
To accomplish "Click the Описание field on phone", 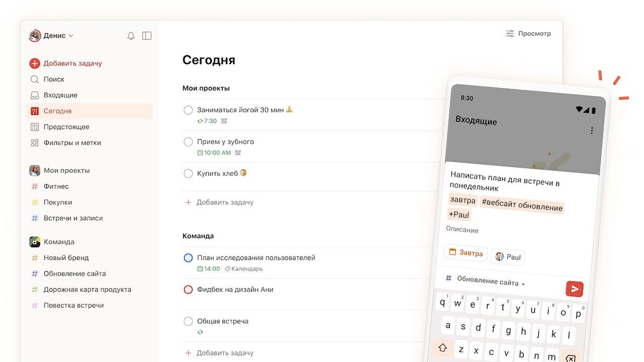I will [462, 230].
